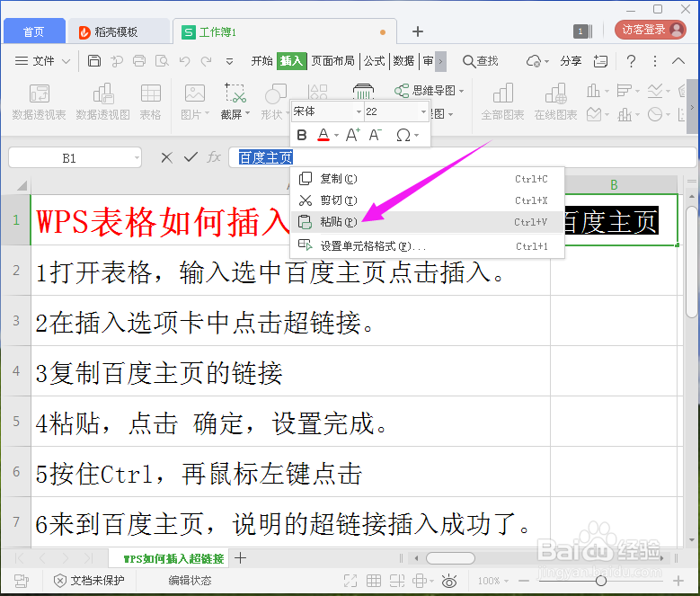This screenshot has width=700, height=596.
Task: Expand the 文件 menu dropdown arrow
Action: tap(66, 61)
